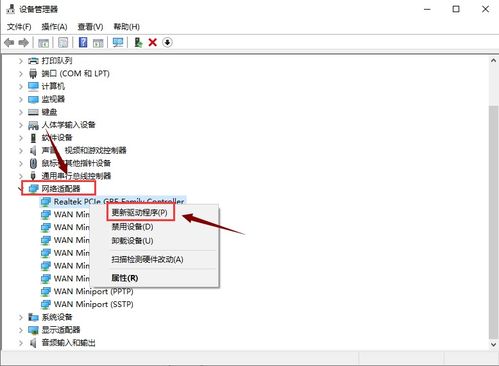Click the properties sheet toolbar icon
The image size is (499, 366).
click(63, 42)
